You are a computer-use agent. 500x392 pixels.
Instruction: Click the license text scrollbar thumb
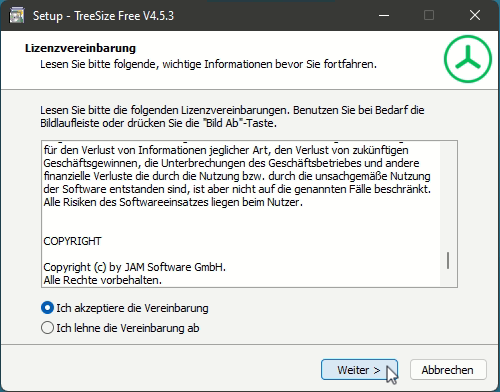click(448, 260)
